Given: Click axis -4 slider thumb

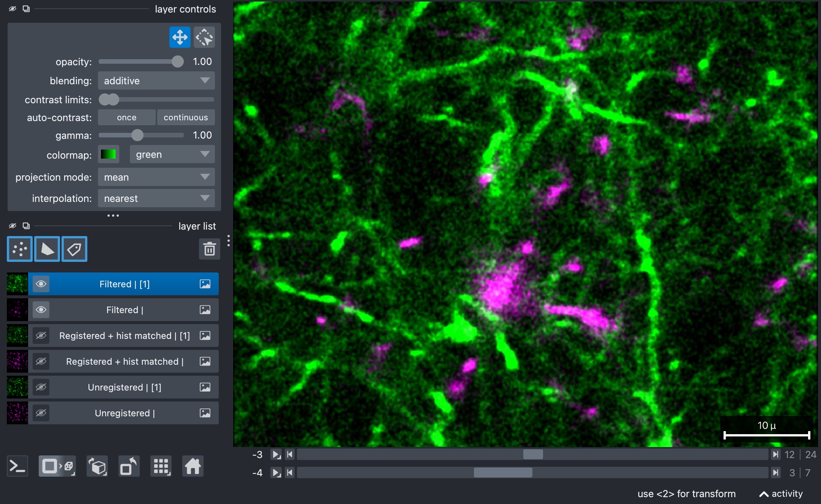Looking at the screenshot, I should (x=503, y=472).
